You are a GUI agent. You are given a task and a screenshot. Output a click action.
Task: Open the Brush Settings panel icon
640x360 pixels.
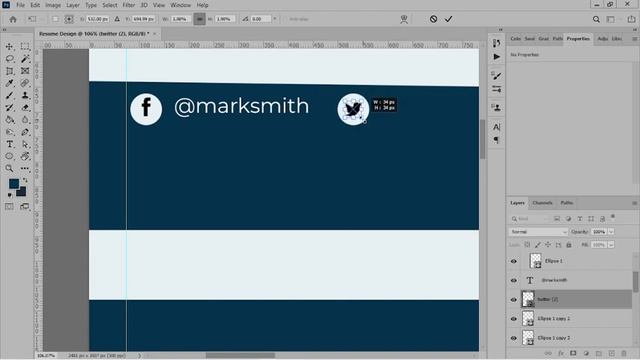coord(496,76)
